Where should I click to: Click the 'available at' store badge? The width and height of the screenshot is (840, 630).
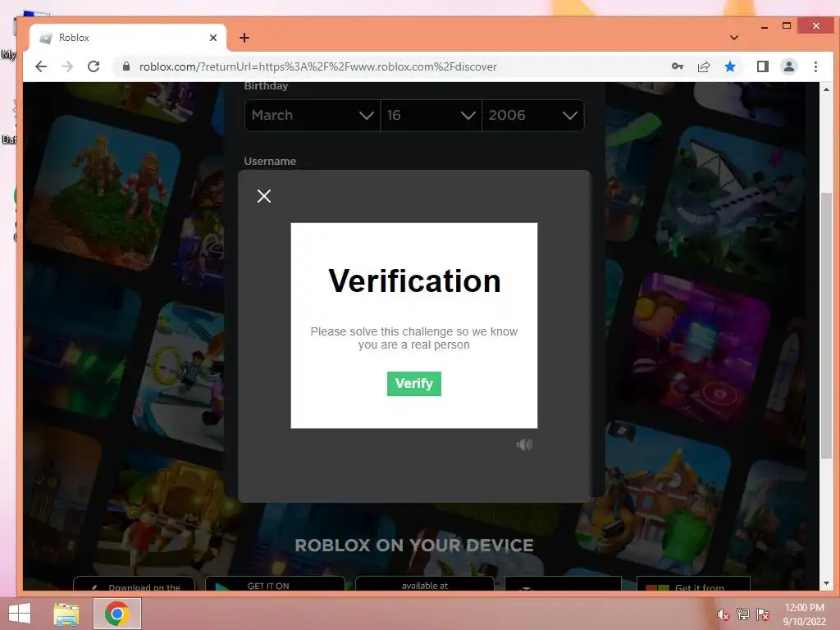point(424,584)
